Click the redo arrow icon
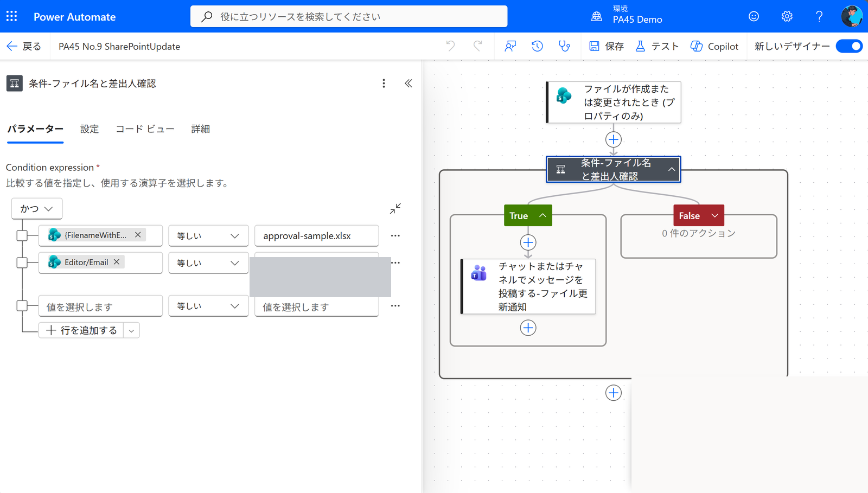 click(477, 46)
